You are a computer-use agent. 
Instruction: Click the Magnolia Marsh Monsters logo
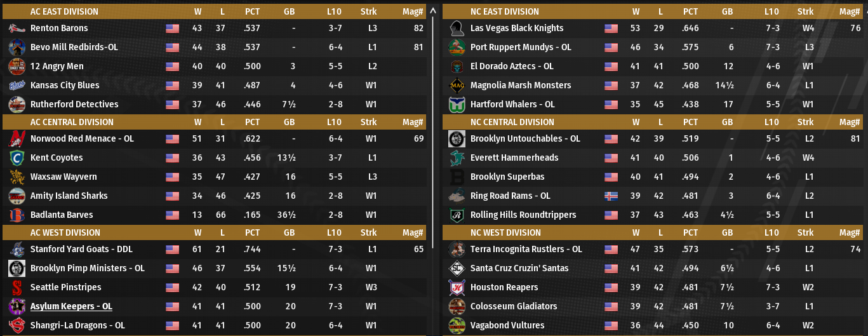(457, 85)
